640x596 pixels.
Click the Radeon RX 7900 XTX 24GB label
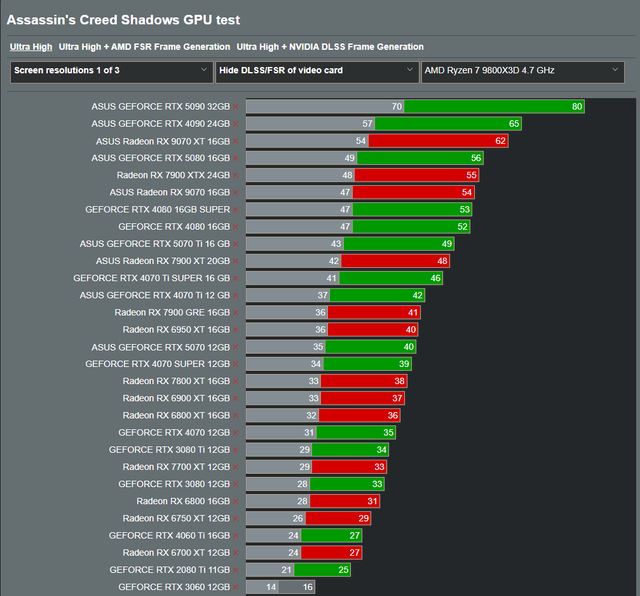click(173, 176)
